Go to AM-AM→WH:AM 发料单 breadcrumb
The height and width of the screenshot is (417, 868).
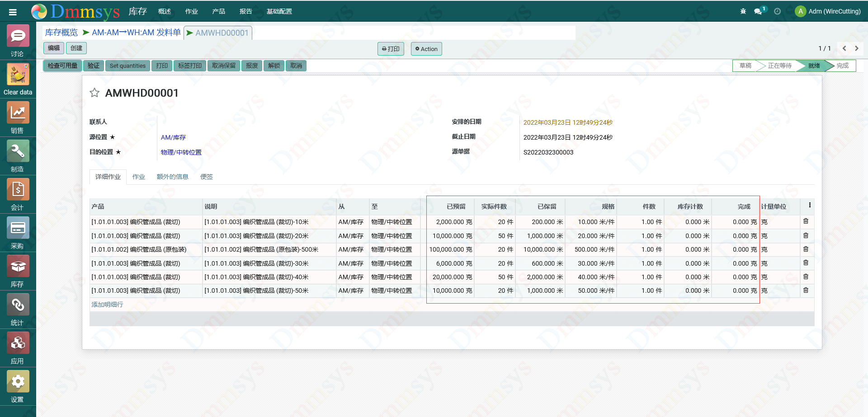[136, 33]
